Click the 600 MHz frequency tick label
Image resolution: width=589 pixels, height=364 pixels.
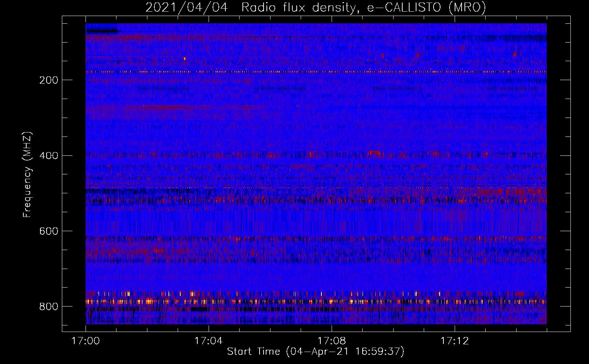pyautogui.click(x=49, y=231)
